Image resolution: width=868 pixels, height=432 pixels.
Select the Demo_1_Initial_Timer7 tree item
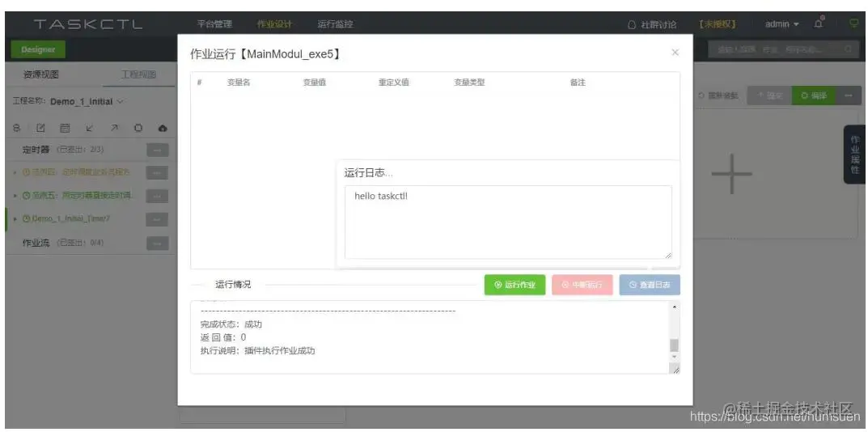click(71, 218)
